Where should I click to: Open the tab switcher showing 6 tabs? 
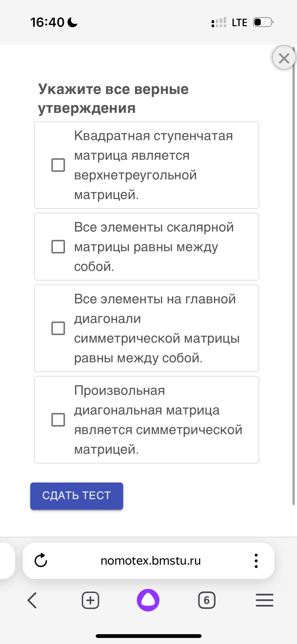[207, 600]
